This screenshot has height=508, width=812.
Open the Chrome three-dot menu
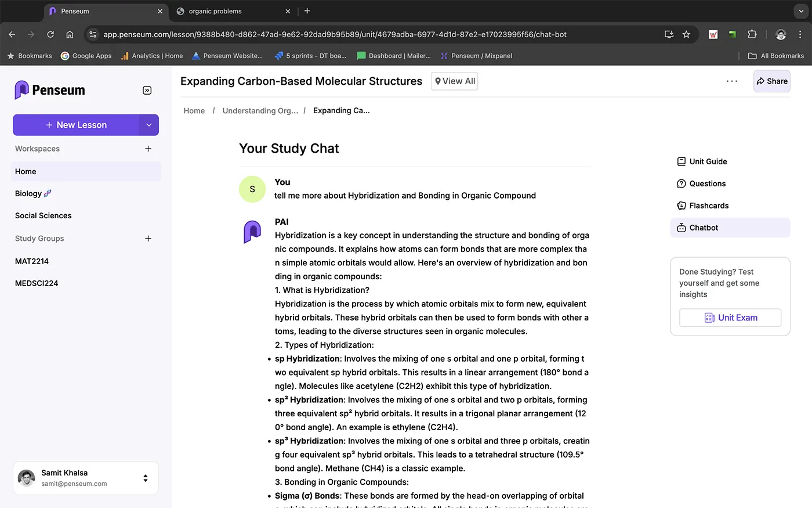pyautogui.click(x=800, y=34)
